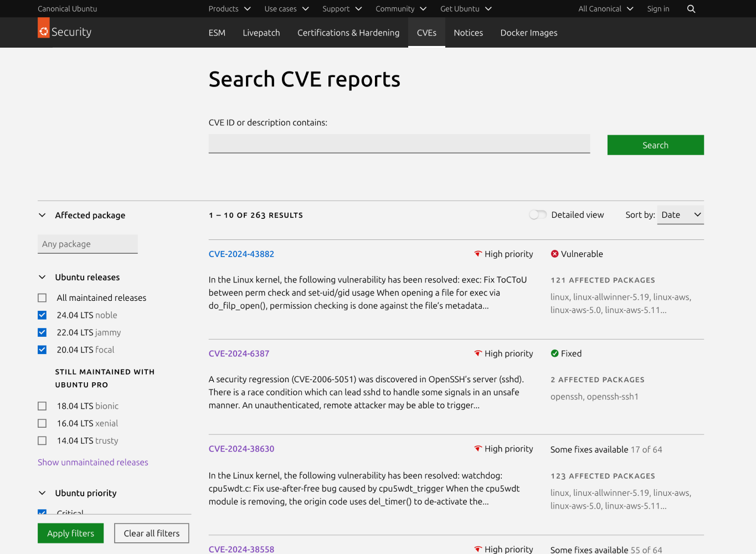The image size is (756, 554).
Task: Click the 123 affected packages heading
Action: pyautogui.click(x=603, y=476)
